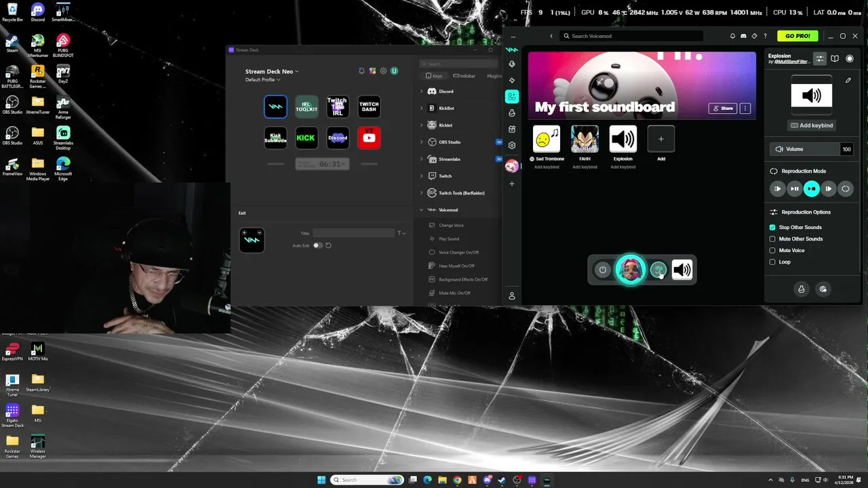Select the Explosion sound tile
The height and width of the screenshot is (488, 868).
(x=623, y=139)
